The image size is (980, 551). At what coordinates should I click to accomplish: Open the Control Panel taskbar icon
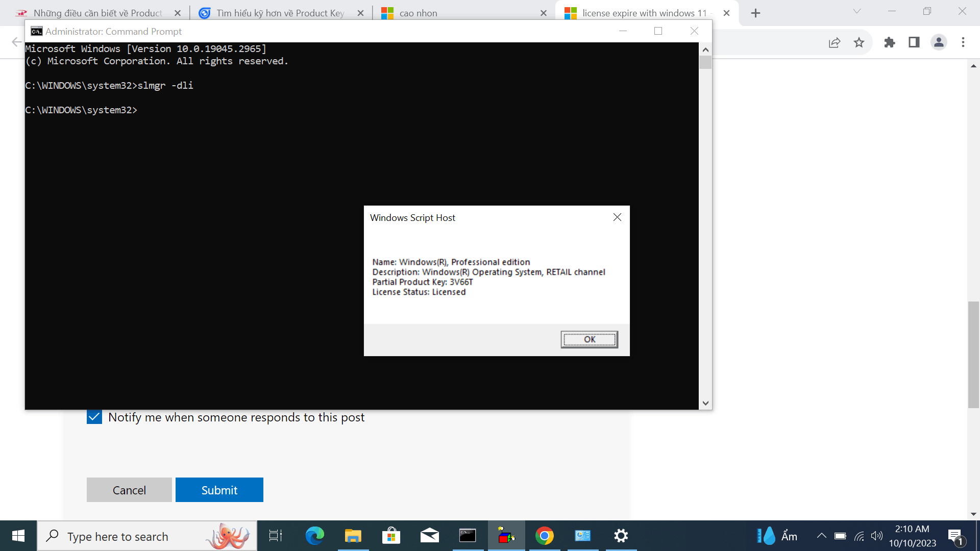click(x=583, y=536)
